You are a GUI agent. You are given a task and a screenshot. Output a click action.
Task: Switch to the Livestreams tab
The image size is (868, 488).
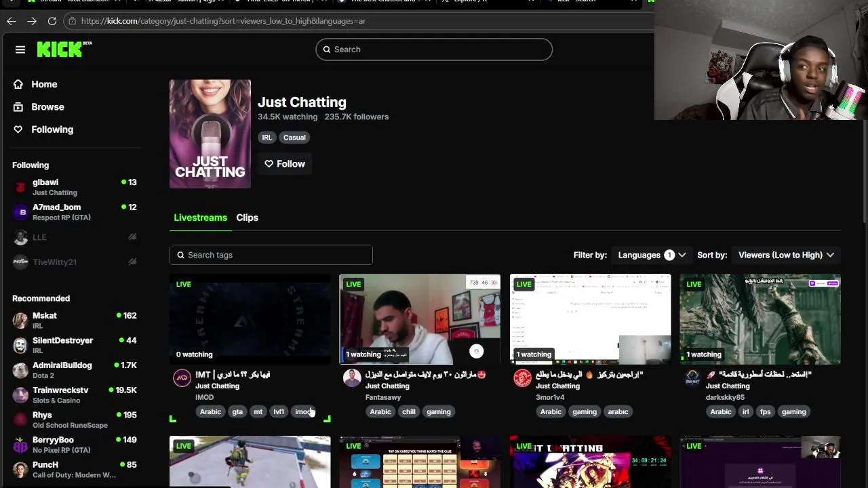click(200, 218)
